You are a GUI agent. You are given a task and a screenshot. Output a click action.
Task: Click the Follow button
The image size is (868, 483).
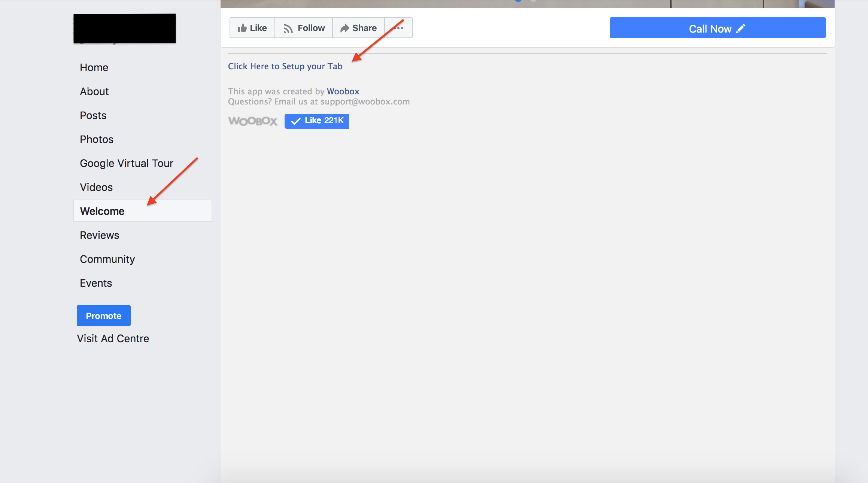point(304,28)
